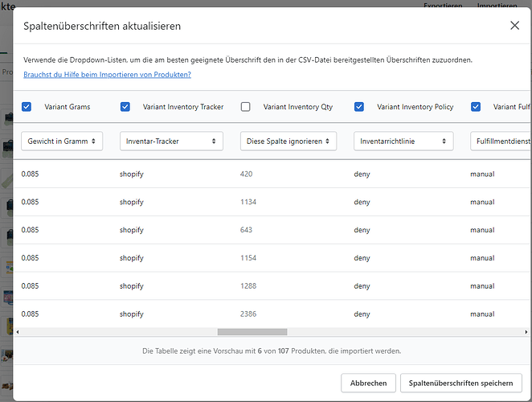The image size is (532, 402).
Task: Expand the Diese Spalte ignorieren dropdown
Action: point(288,141)
